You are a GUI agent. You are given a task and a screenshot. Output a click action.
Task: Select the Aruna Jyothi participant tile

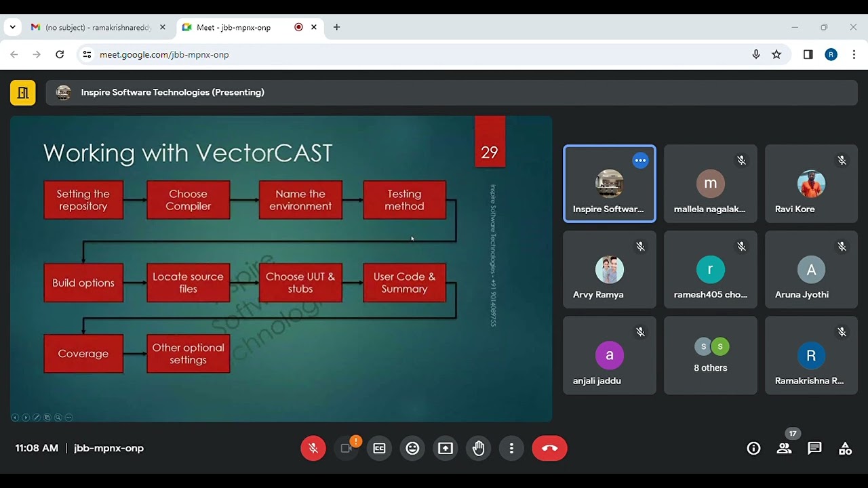tap(811, 270)
